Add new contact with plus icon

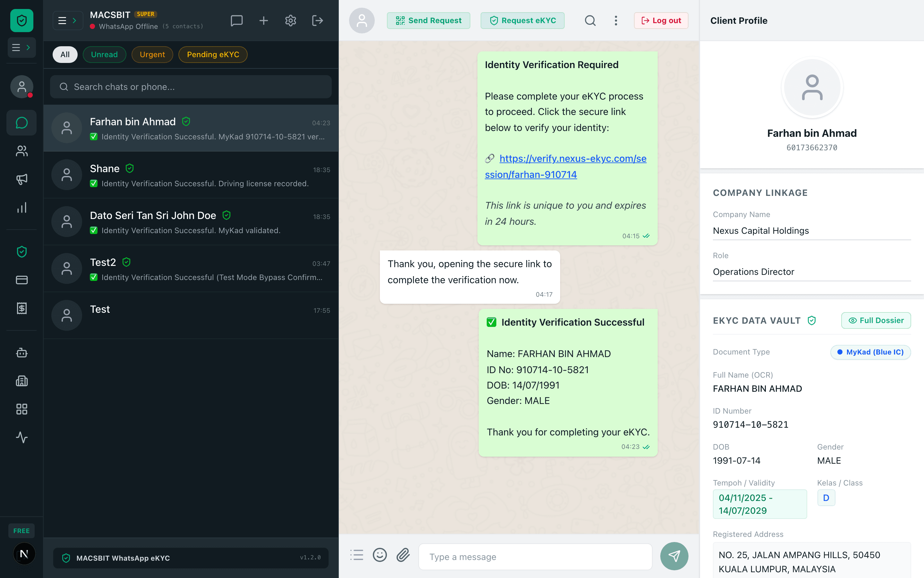click(264, 21)
